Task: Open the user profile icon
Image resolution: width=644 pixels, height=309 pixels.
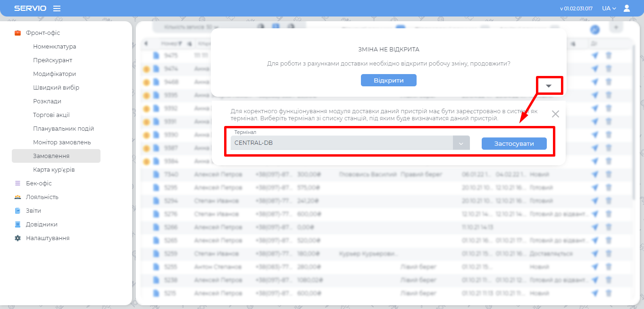Action: click(627, 8)
